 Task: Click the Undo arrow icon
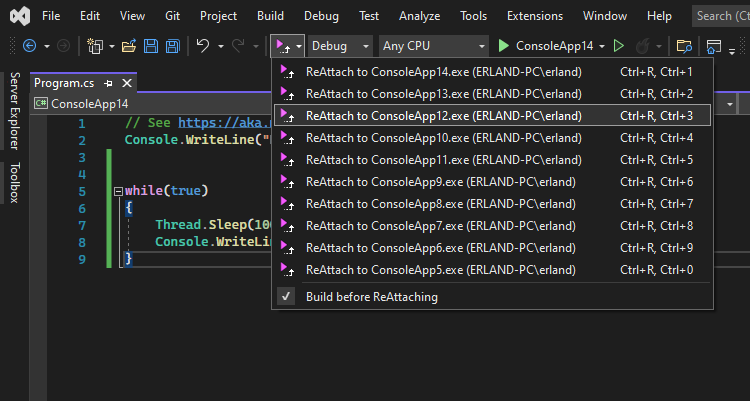tap(203, 46)
